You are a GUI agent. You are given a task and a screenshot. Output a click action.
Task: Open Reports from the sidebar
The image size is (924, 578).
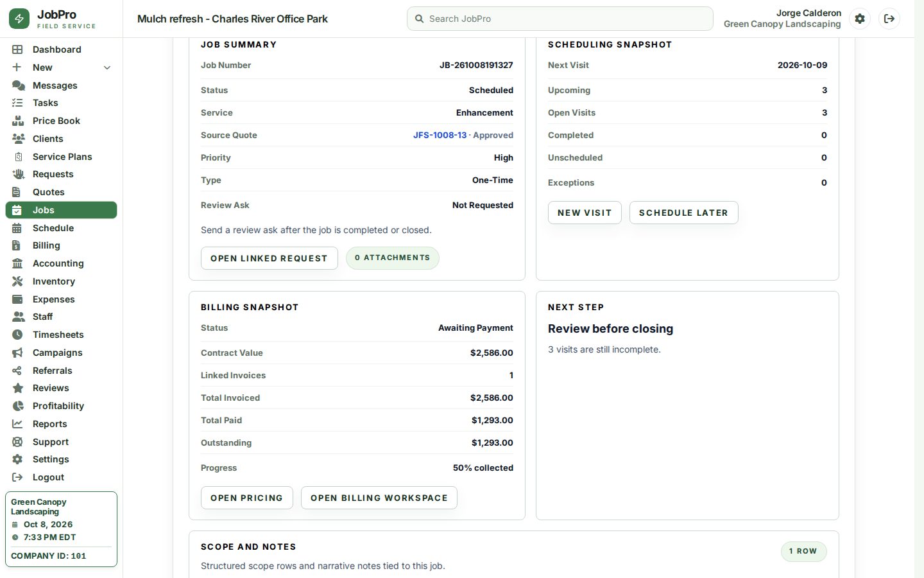coord(61,424)
